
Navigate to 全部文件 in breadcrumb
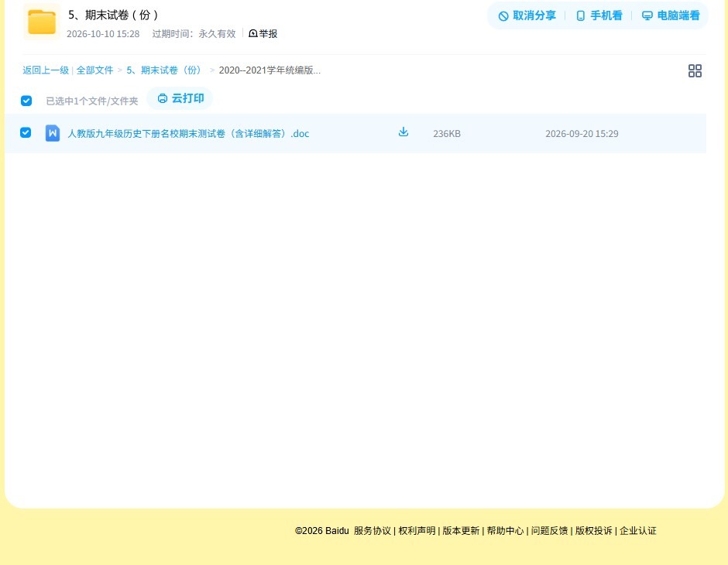[x=94, y=70]
